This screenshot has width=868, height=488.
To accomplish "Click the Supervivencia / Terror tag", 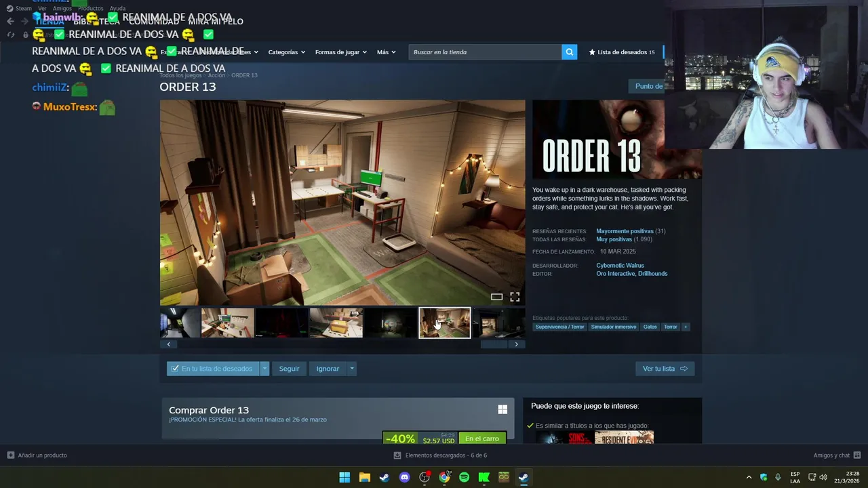I will (559, 327).
